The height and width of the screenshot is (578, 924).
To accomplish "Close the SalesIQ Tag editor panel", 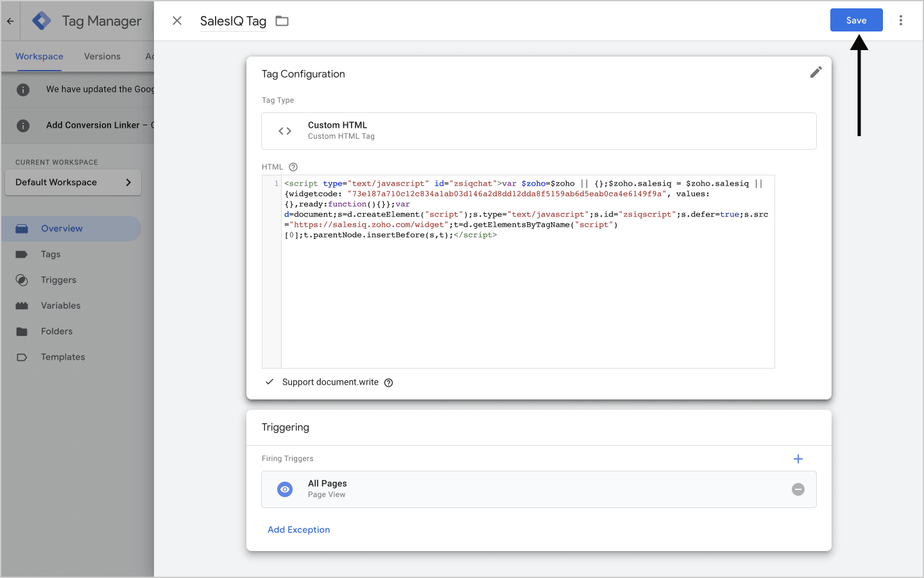I will 177,21.
